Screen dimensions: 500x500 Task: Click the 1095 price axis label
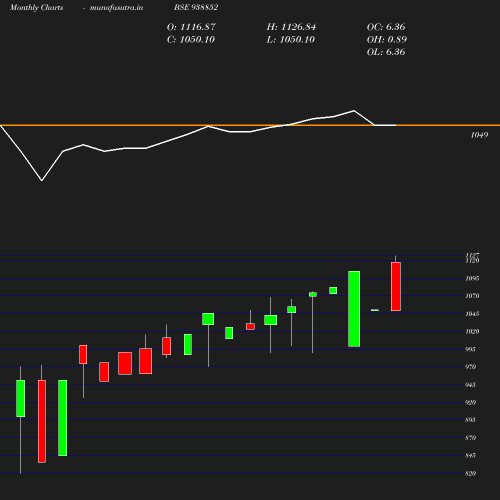472,278
